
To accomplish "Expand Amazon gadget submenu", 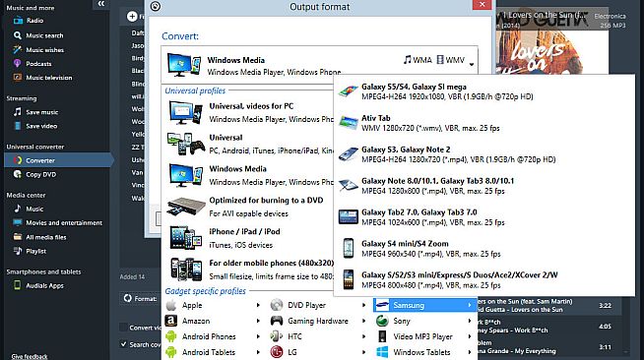I will click(214, 321).
